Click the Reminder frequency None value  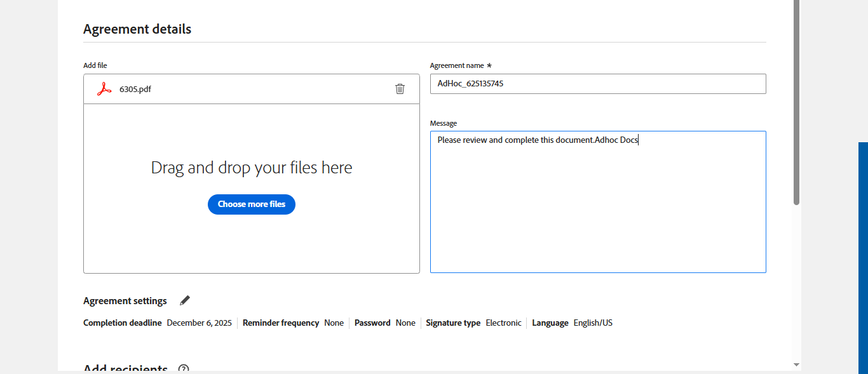click(x=334, y=323)
